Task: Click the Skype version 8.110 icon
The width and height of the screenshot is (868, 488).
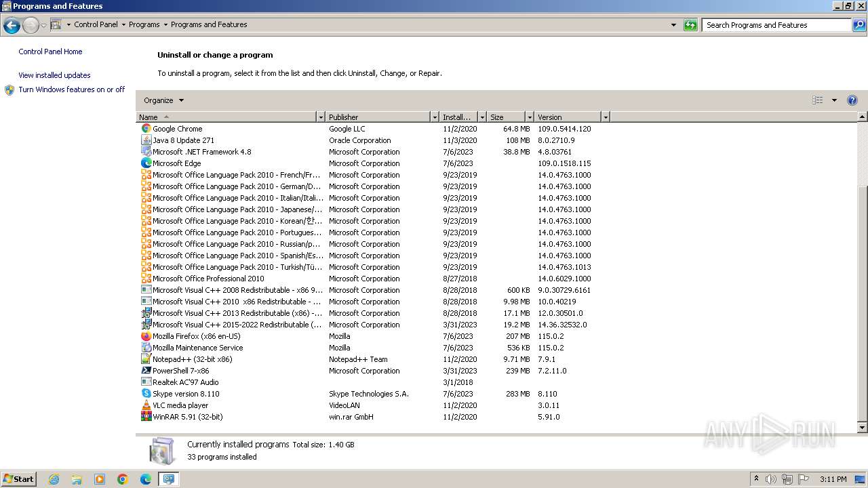Action: tap(146, 394)
